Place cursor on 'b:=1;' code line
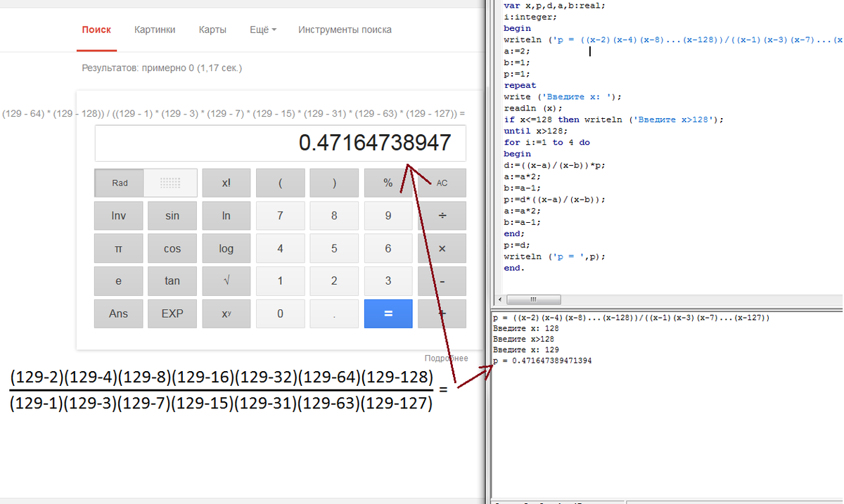The image size is (844, 504). [x=517, y=63]
